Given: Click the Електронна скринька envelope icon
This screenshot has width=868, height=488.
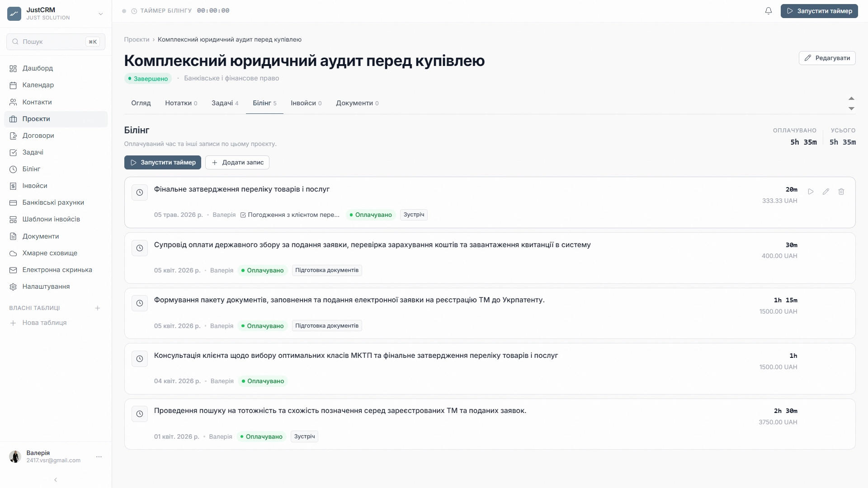Looking at the screenshot, I should click(13, 270).
